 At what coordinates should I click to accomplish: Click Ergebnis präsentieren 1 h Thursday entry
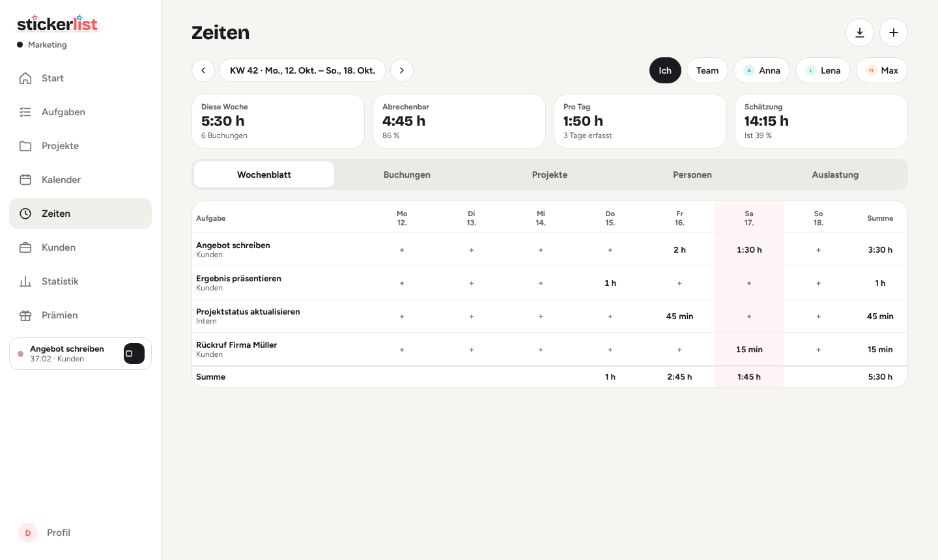point(610,283)
